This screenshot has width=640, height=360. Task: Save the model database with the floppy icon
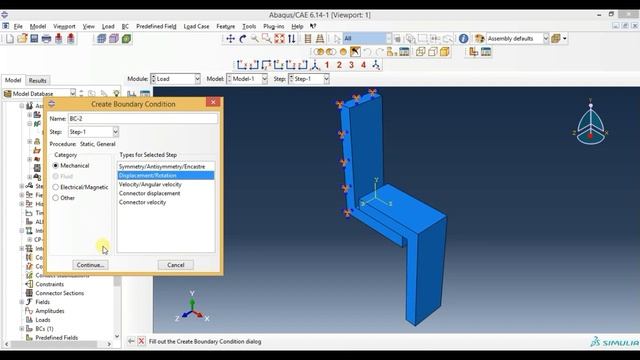(x=34, y=39)
